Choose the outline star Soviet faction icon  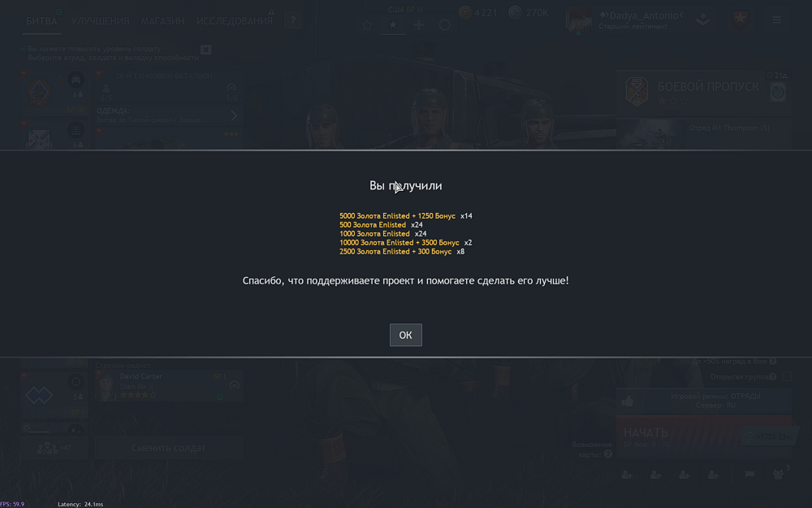(x=367, y=25)
